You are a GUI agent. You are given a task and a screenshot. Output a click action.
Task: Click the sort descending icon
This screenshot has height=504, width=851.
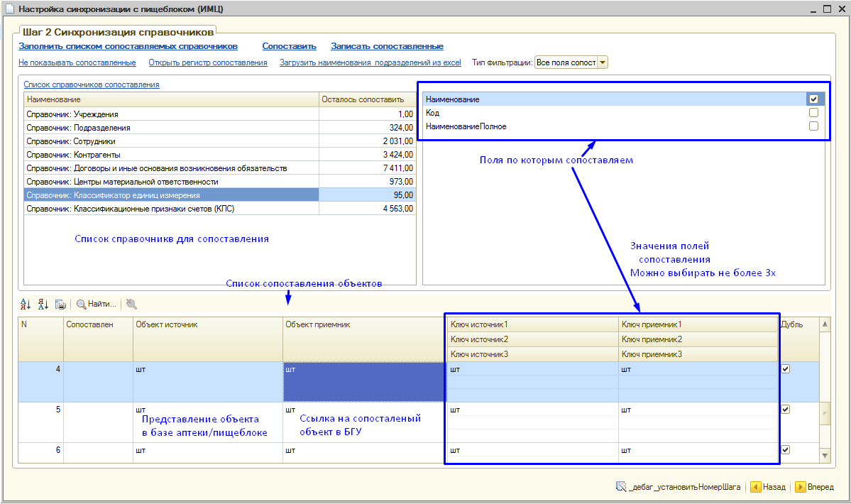coord(43,305)
